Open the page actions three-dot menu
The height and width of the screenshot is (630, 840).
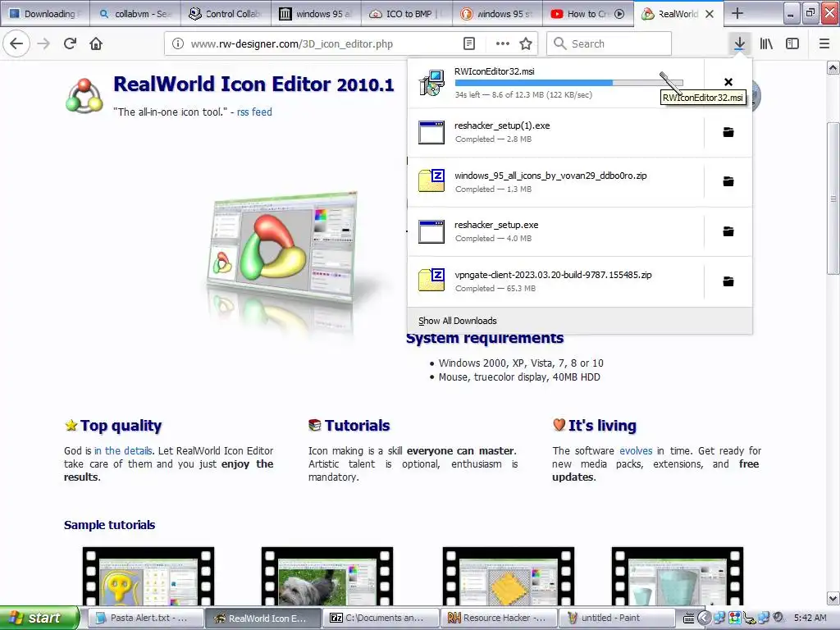pos(503,43)
